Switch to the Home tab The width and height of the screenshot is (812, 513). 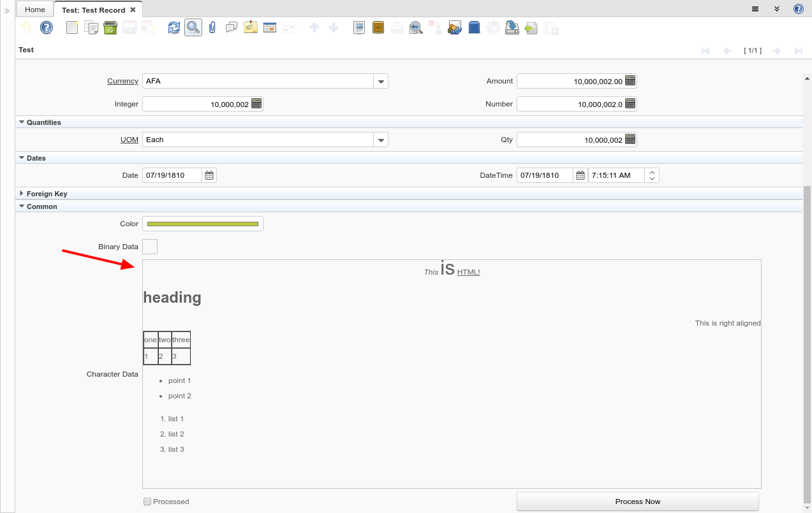click(x=35, y=10)
